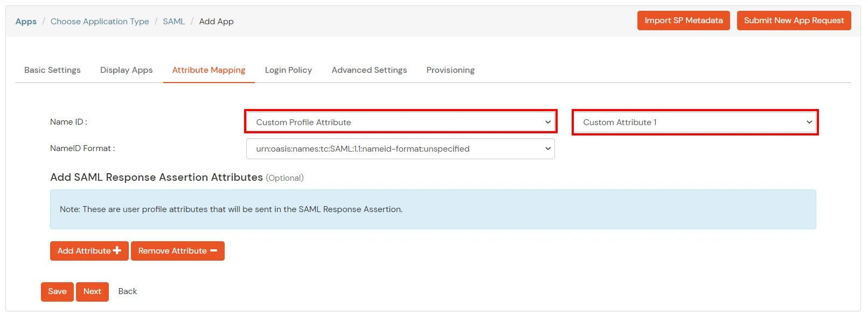Screen dimensions: 868x320
Task: Click Import SP Metadata button
Action: (x=683, y=21)
